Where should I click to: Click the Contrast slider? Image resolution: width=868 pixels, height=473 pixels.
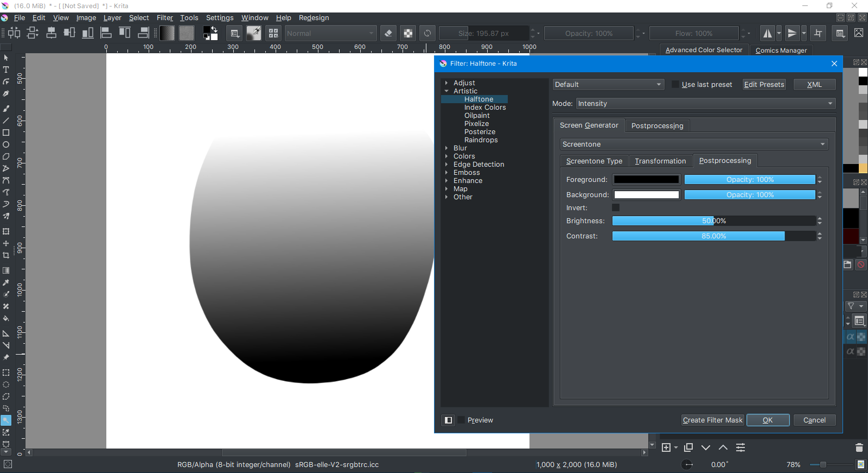click(713, 236)
